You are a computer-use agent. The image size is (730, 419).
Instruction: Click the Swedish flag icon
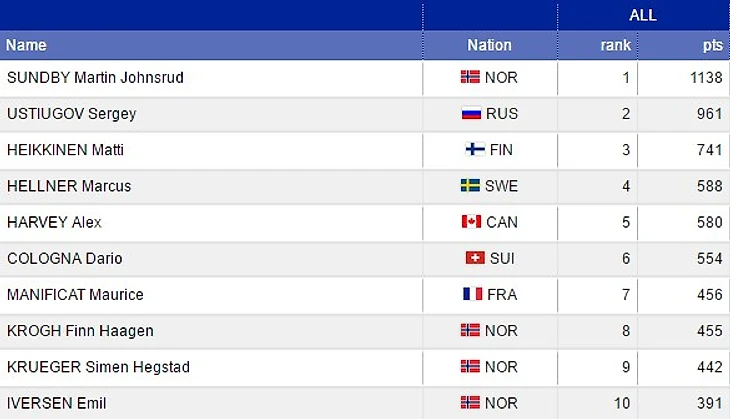click(470, 185)
